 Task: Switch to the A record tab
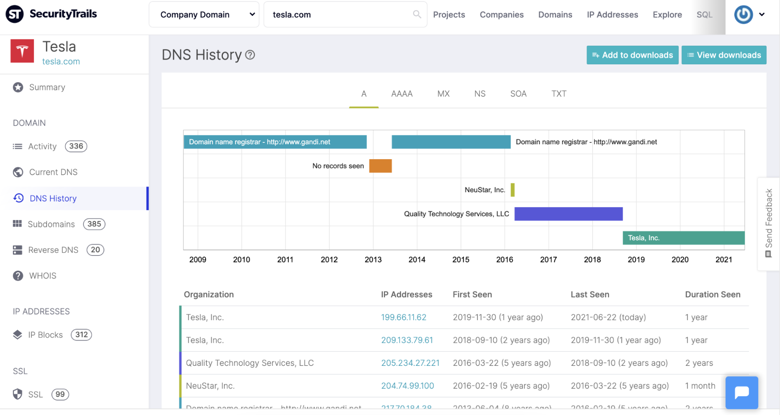pos(364,94)
